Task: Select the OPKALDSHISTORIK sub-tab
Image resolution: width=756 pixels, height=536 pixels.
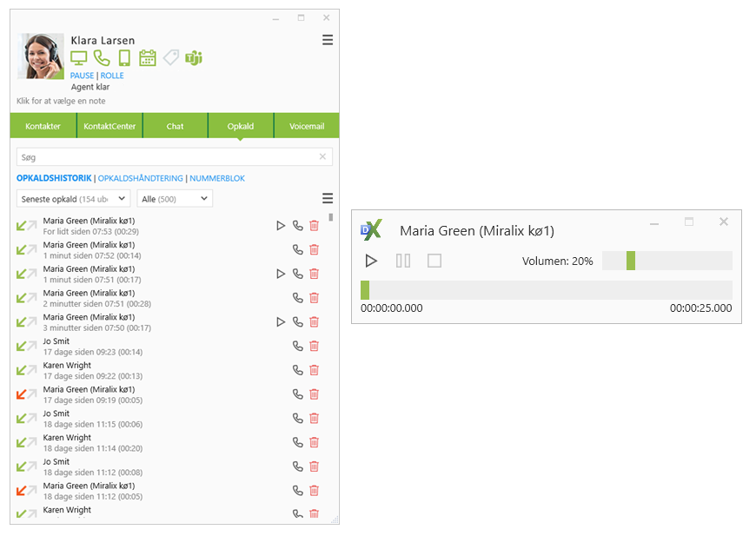Action: 54,178
